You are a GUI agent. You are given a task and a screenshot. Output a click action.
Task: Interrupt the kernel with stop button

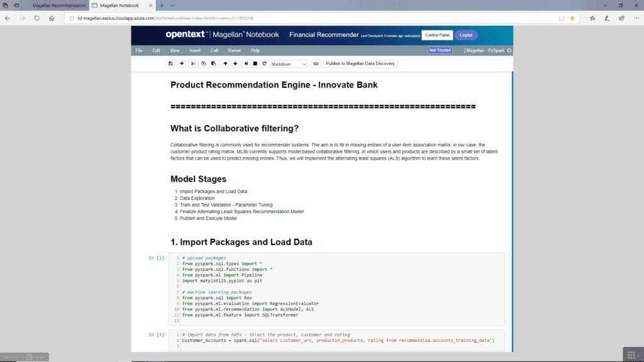point(255,63)
